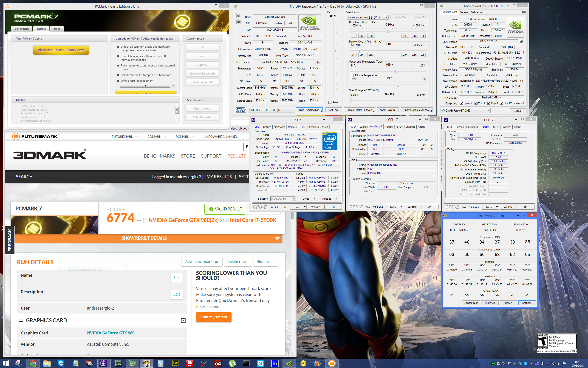
Task: Click the MY RESULTS link
Action: (219, 177)
